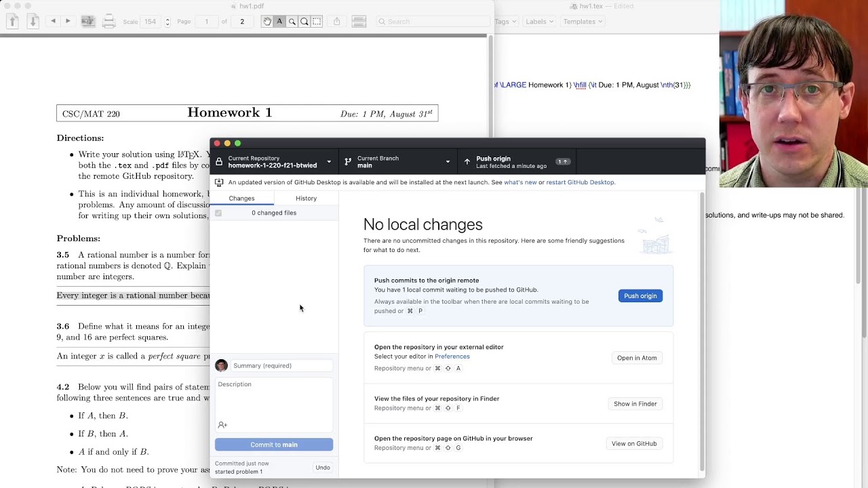Screen dimensions: 868x488
Task: Click the GitHub Desktop vertical scrollbar
Action: tap(702, 332)
